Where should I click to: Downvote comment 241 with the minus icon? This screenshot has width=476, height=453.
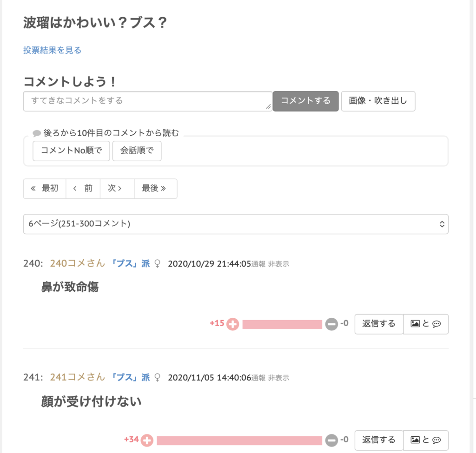click(x=331, y=440)
